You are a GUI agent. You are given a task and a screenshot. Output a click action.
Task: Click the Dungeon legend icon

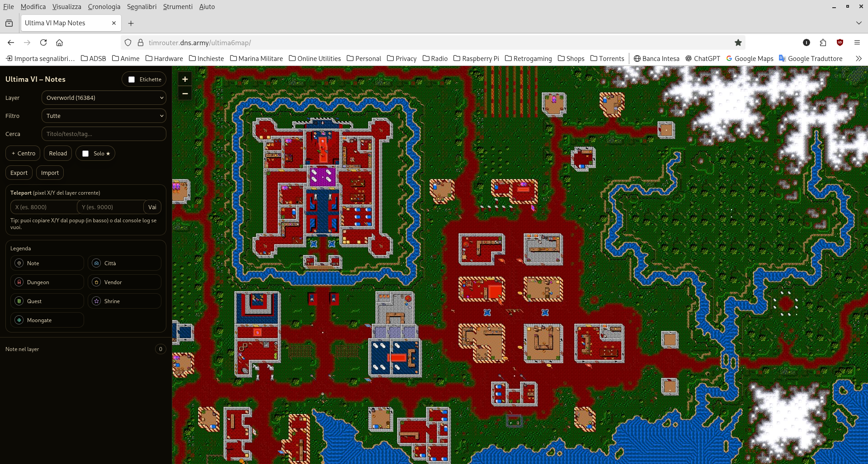click(x=19, y=282)
